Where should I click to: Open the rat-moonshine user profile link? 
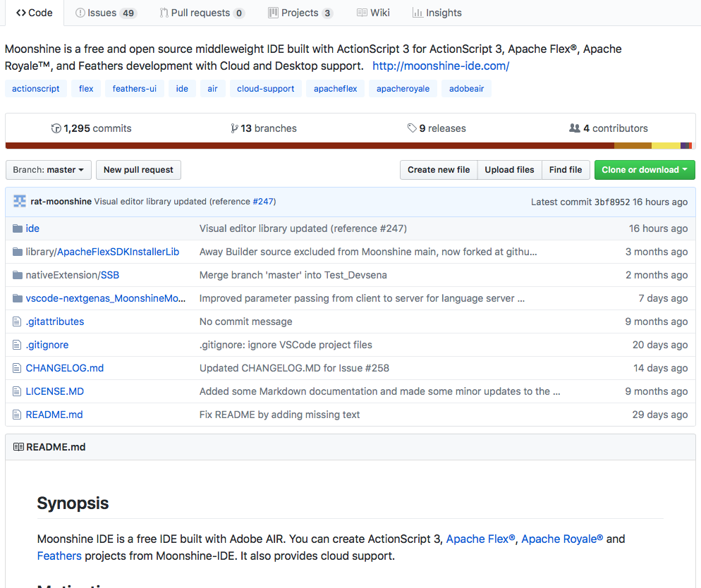pos(61,202)
